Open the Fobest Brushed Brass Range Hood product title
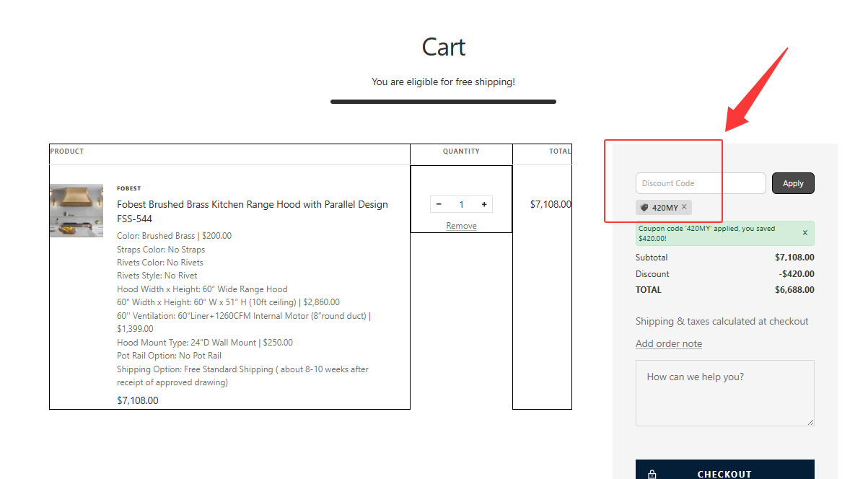Image resolution: width=868 pixels, height=479 pixels. [253, 211]
